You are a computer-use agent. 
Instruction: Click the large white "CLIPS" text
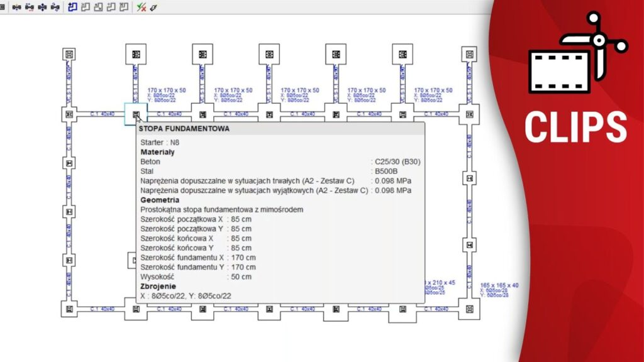(575, 127)
